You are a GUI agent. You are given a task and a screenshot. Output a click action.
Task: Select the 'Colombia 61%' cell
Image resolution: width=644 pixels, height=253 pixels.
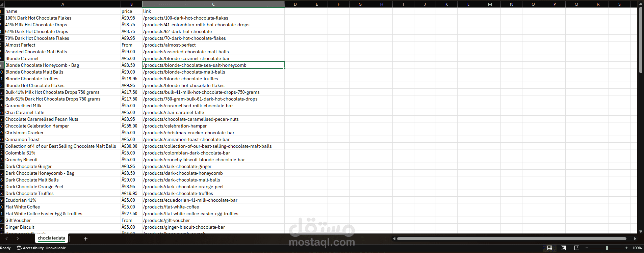pyautogui.click(x=63, y=153)
